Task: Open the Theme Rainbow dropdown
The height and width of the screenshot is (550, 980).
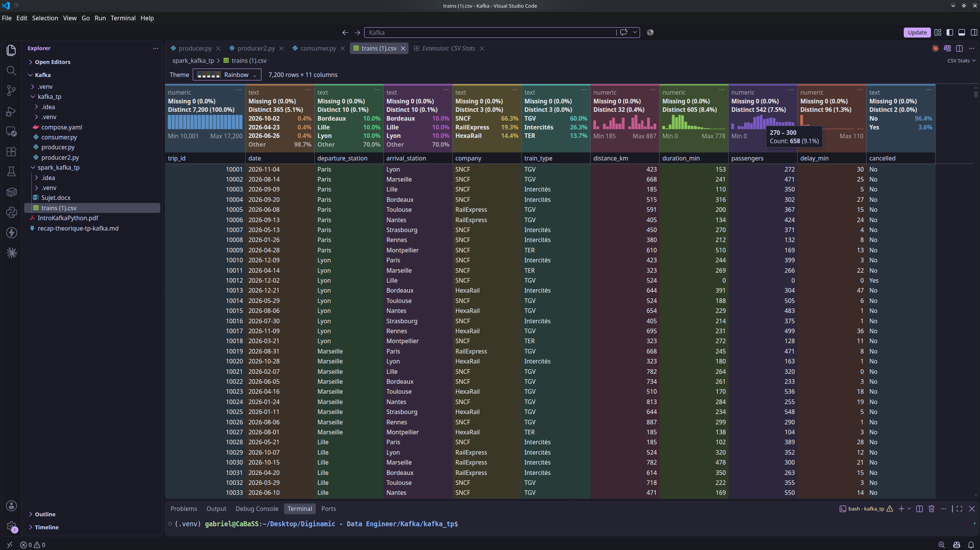Action: (x=227, y=75)
